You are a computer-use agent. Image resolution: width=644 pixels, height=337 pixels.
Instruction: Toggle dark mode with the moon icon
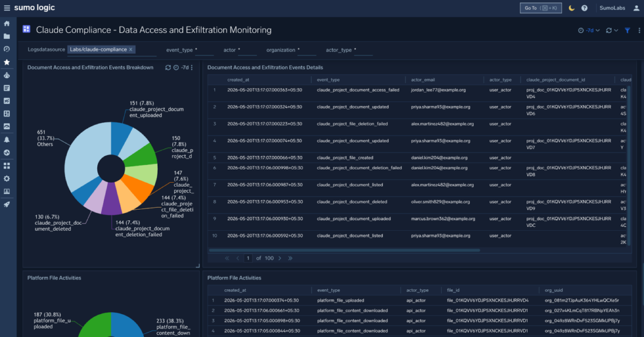tap(572, 8)
